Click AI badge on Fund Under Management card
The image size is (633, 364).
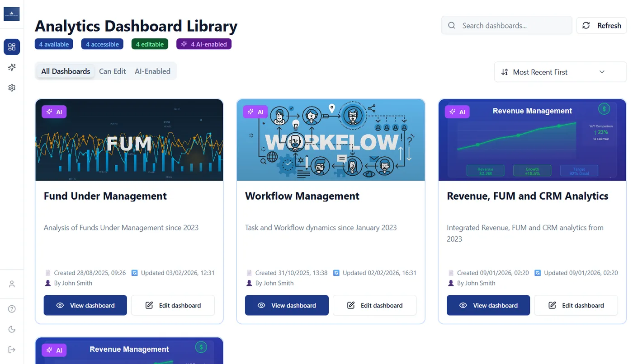[54, 112]
